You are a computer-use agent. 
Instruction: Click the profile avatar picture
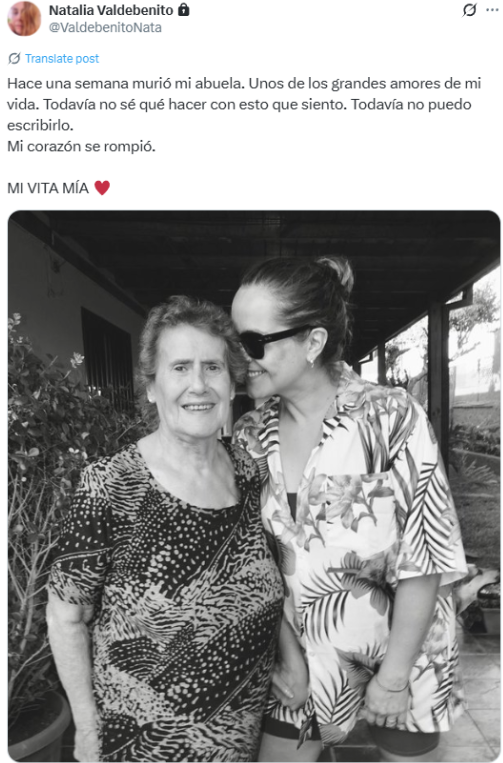pos(24,18)
